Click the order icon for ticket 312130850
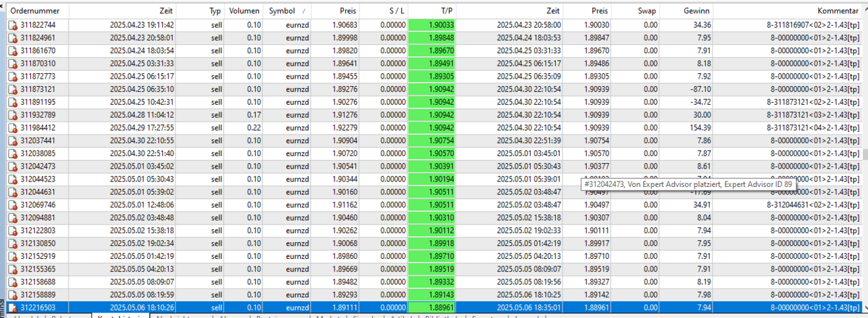The height and width of the screenshot is (318, 868). 12,243
